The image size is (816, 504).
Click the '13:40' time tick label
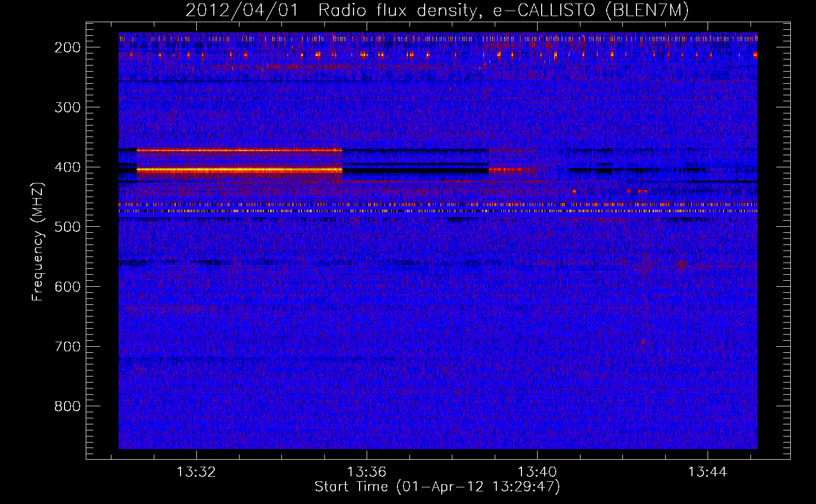click(537, 472)
